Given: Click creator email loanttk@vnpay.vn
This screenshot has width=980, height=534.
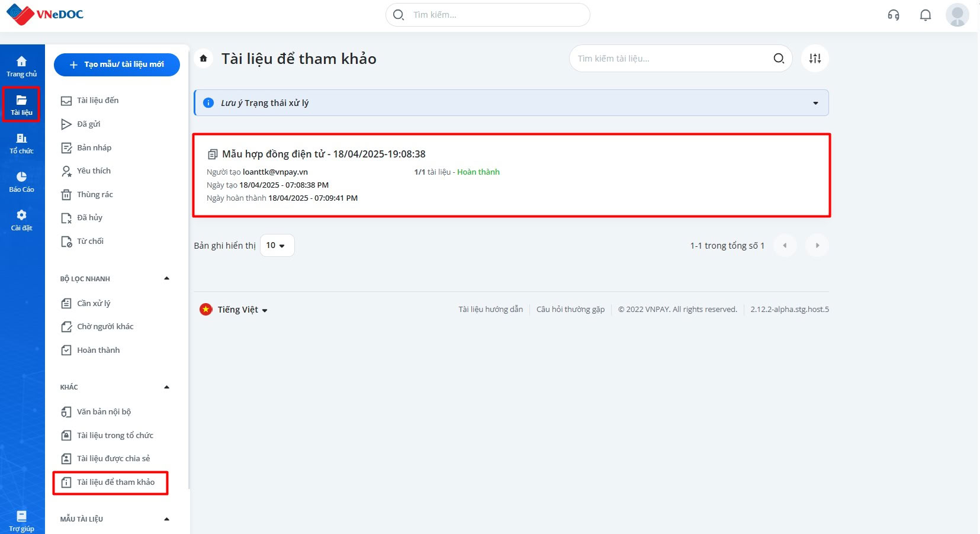Looking at the screenshot, I should click(275, 172).
